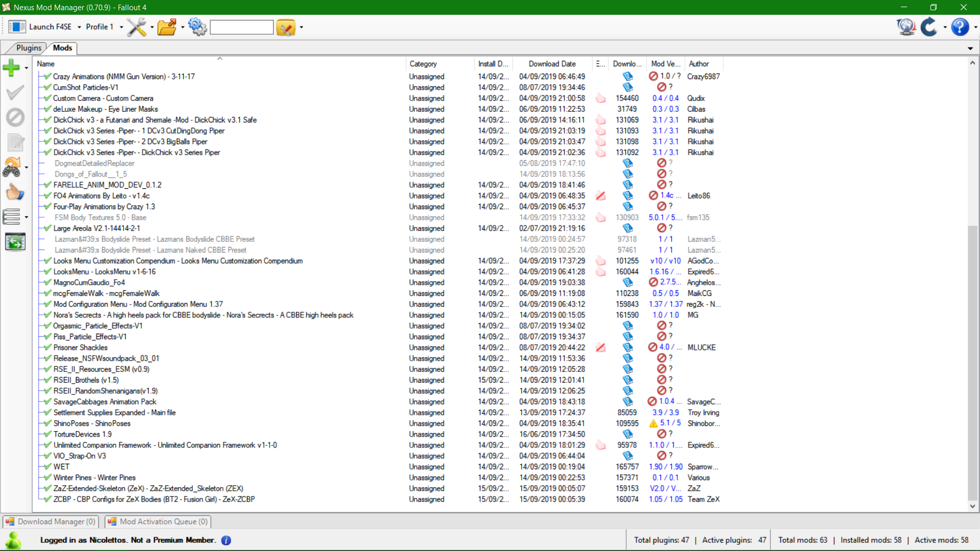The width and height of the screenshot is (980, 551).
Task: Click the export mod list icon
Action: coord(15,242)
